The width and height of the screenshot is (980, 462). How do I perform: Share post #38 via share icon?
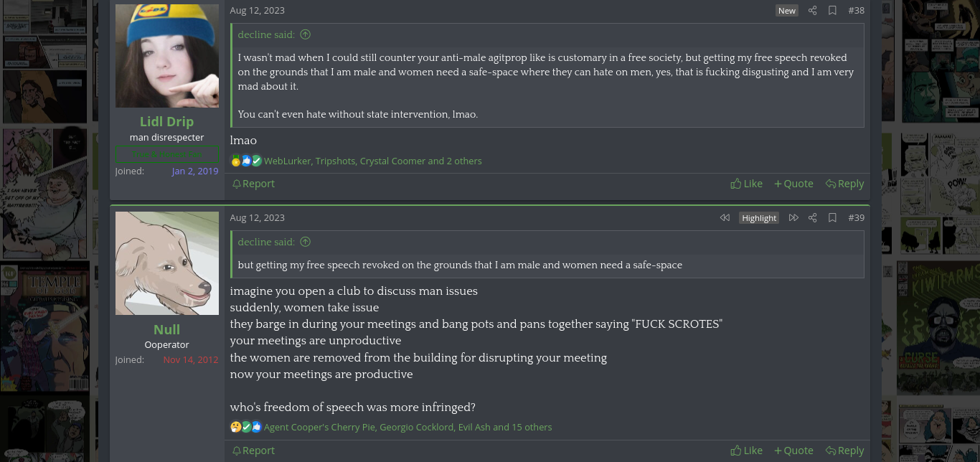click(812, 11)
